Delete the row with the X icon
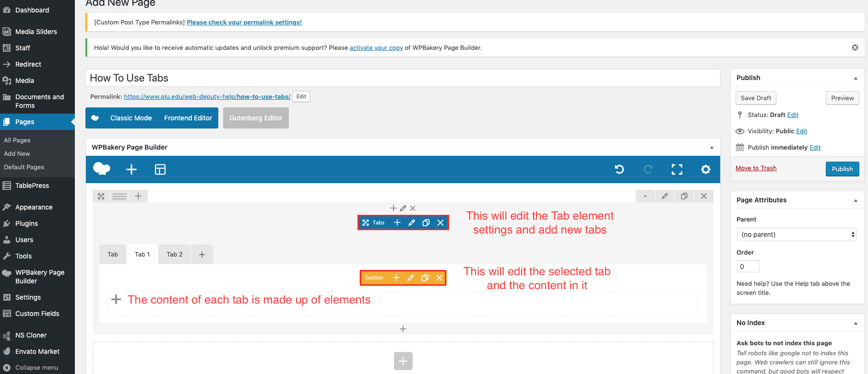Image resolution: width=868 pixels, height=374 pixels. click(x=704, y=196)
